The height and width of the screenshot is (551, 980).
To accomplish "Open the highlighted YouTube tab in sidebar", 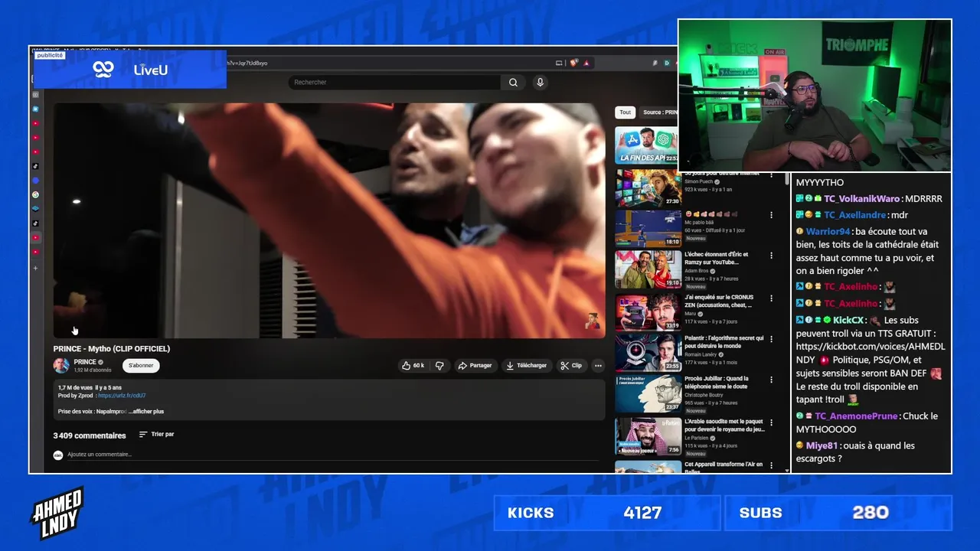I will (x=35, y=238).
